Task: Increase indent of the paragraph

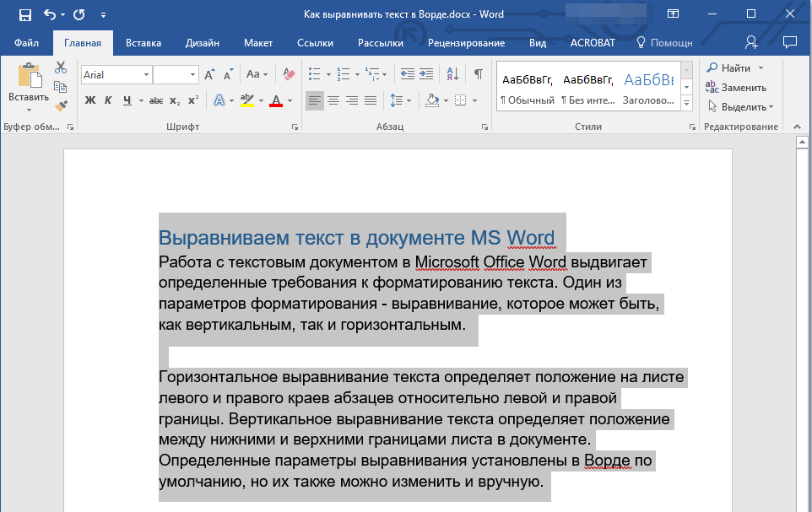Action: (426, 74)
